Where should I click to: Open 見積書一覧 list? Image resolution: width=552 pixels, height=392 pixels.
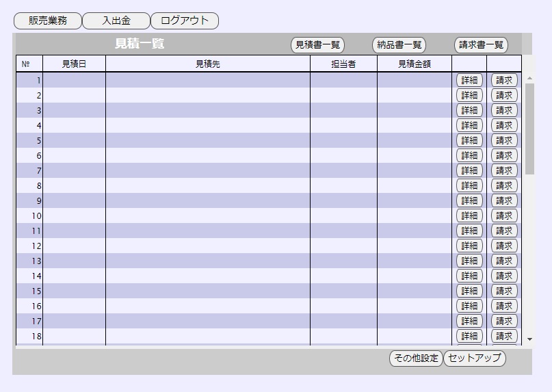[317, 45]
